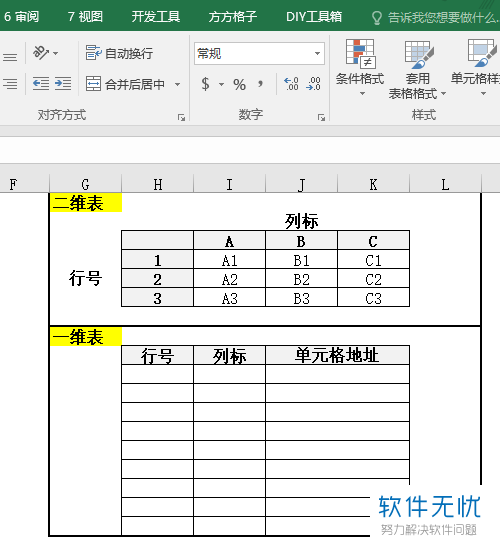Image resolution: width=500 pixels, height=550 pixels.
Task: Apply comma style number format
Action: point(260,84)
